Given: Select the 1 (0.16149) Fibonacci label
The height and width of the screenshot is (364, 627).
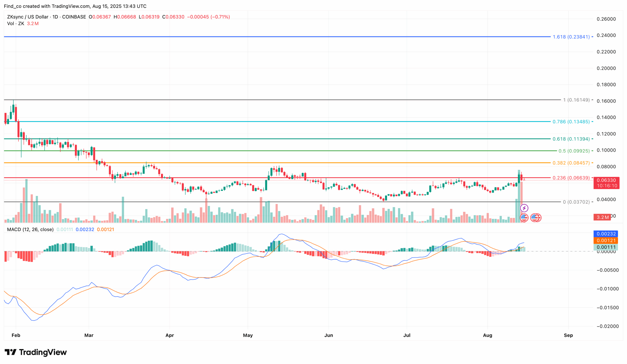Looking at the screenshot, I should pyautogui.click(x=577, y=100).
